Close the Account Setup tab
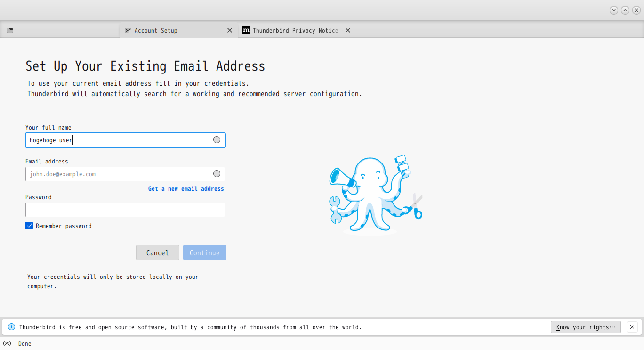The height and width of the screenshot is (350, 644). pos(230,30)
